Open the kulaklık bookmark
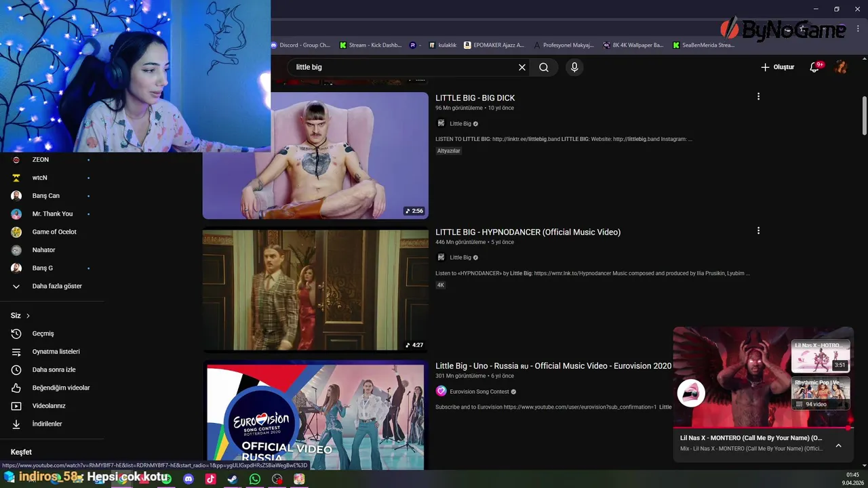The image size is (868, 488). (442, 45)
